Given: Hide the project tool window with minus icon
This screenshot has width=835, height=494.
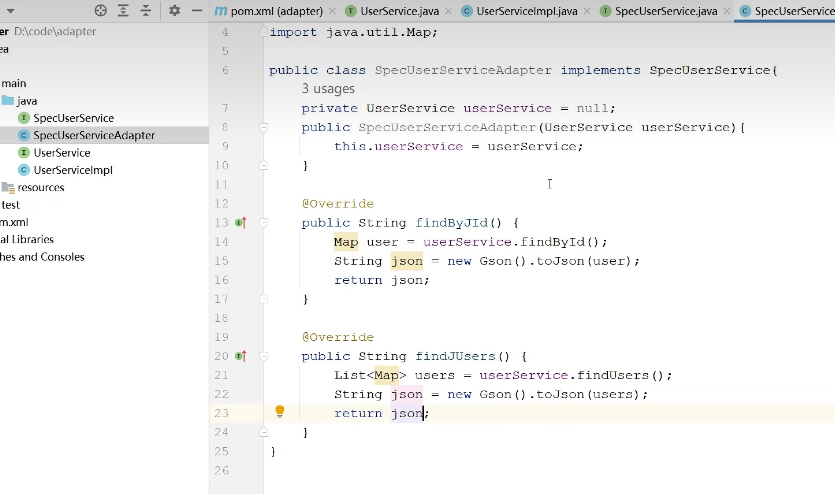Looking at the screenshot, I should click(196, 10).
